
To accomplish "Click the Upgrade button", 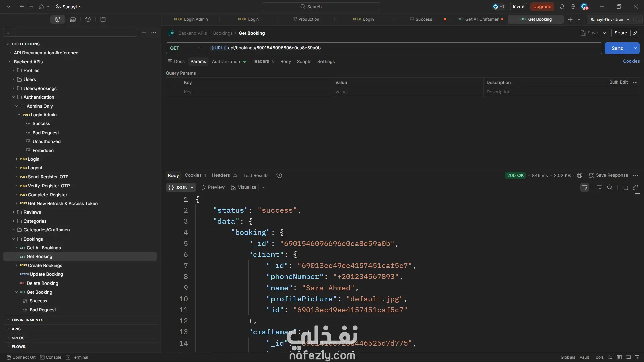I will [542, 7].
